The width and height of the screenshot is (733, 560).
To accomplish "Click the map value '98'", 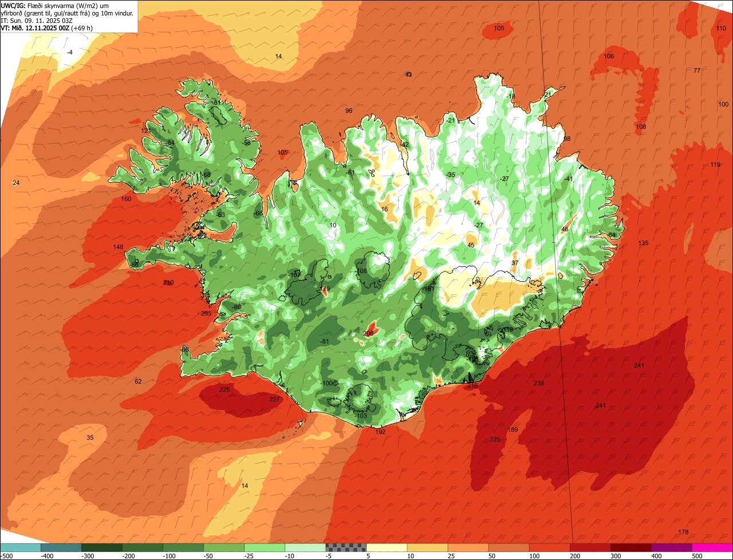I will (x=567, y=139).
